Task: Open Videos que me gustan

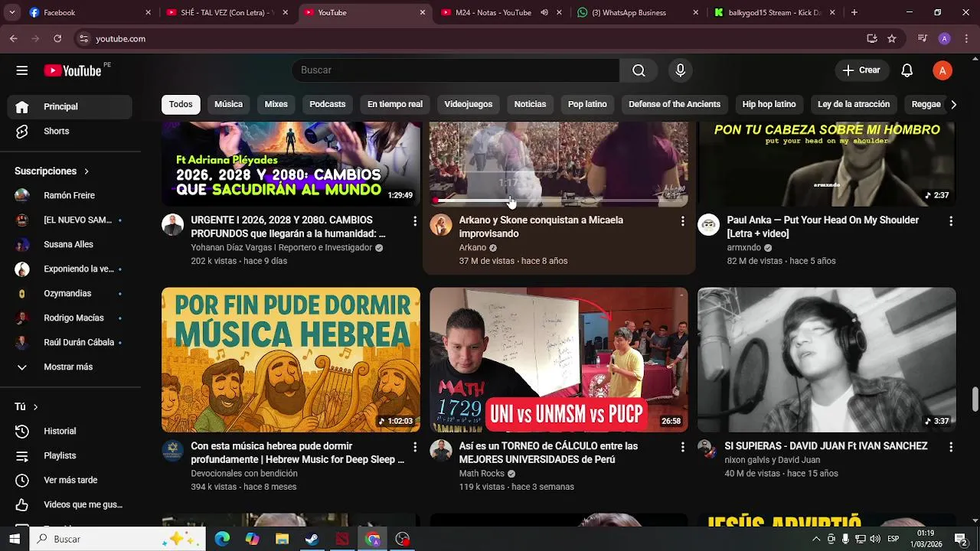Action: [x=70, y=504]
